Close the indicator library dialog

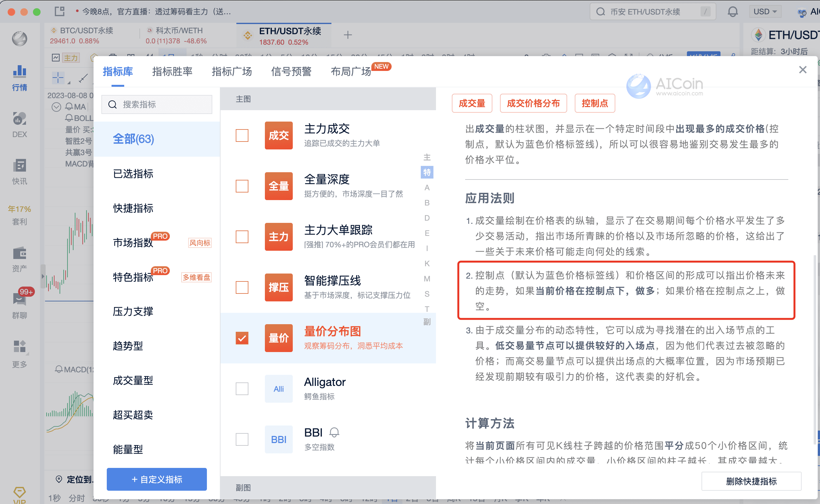click(x=803, y=70)
